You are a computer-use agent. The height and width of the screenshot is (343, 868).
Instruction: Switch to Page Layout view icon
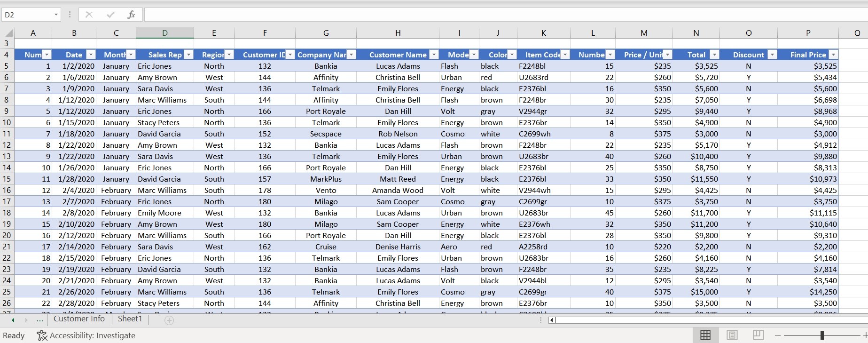[x=732, y=335]
